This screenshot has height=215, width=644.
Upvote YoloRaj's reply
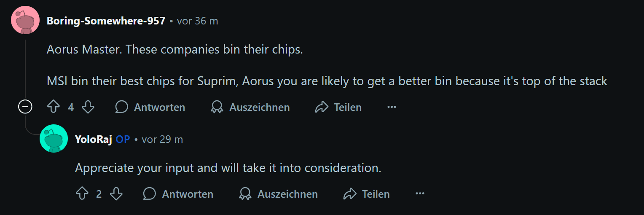click(x=82, y=194)
